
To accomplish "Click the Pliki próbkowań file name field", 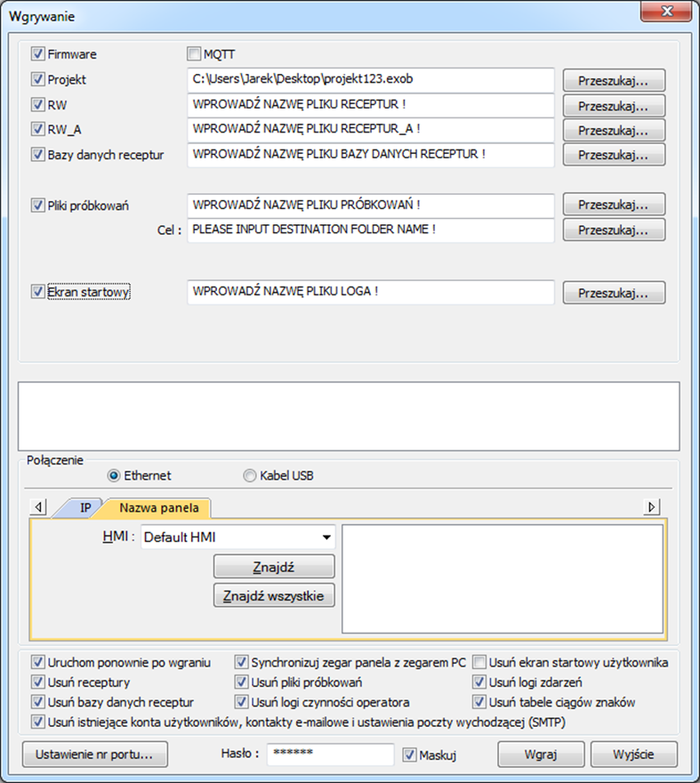I will [371, 206].
